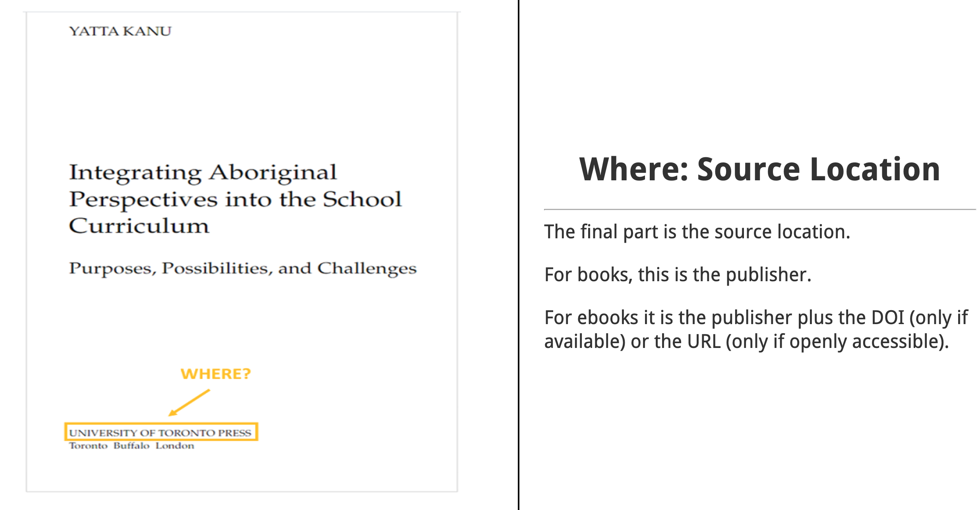Click the word URL in the paragraph
The height and width of the screenshot is (510, 980).
[x=704, y=342]
